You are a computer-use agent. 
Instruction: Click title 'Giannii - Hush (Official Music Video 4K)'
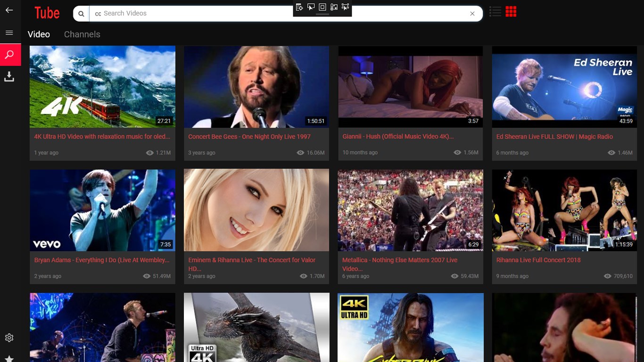[x=398, y=137]
